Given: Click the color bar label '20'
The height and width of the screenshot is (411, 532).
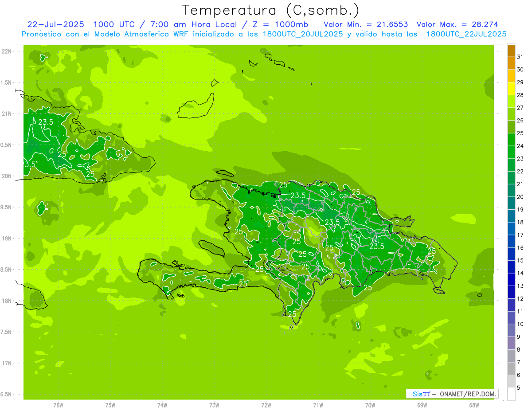Looking at the screenshot, I should point(520,197).
